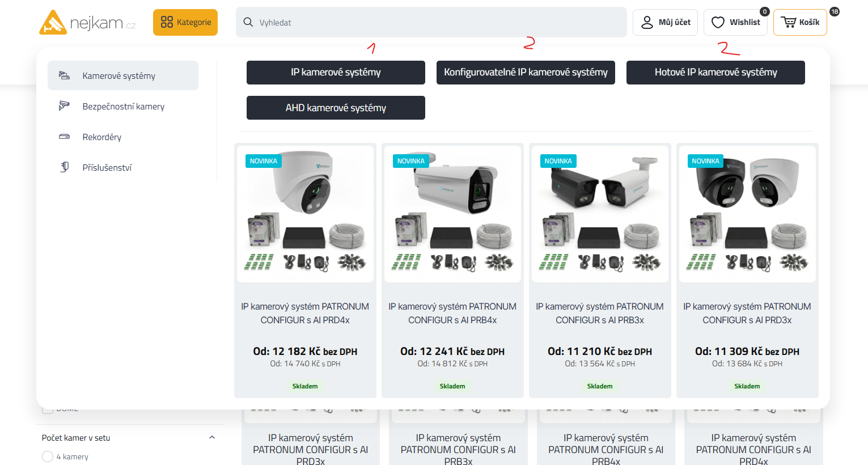Click into the Vyhledat search field
Image resolution: width=868 pixels, height=465 pixels.
[x=437, y=22]
